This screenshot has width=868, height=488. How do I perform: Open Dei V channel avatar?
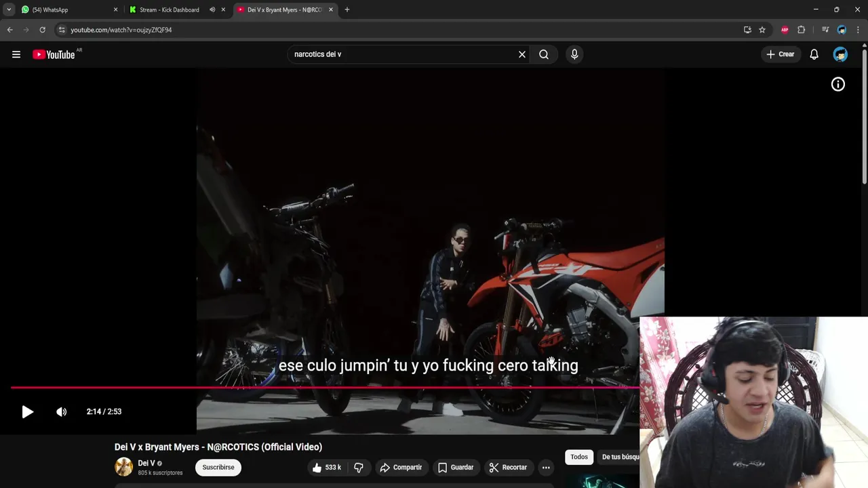pos(124,467)
